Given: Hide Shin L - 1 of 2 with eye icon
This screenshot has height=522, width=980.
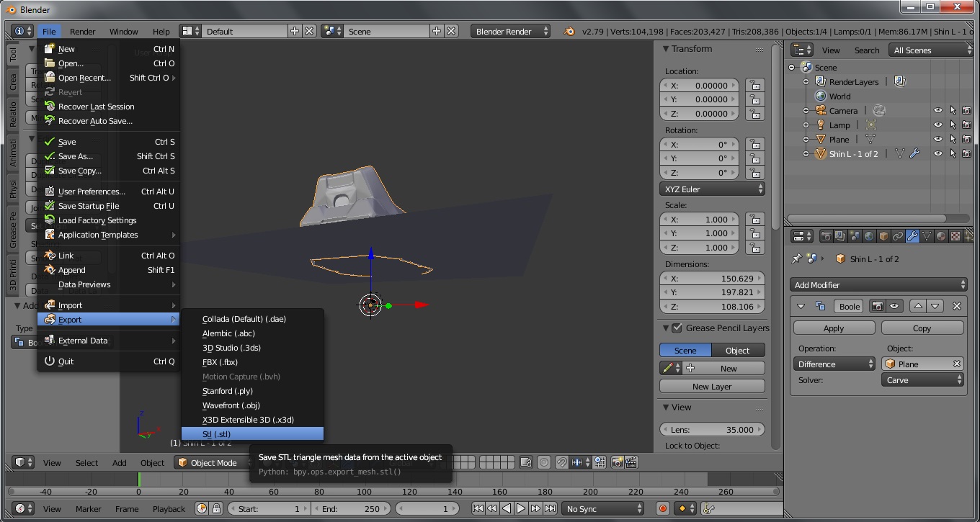Looking at the screenshot, I should (938, 153).
